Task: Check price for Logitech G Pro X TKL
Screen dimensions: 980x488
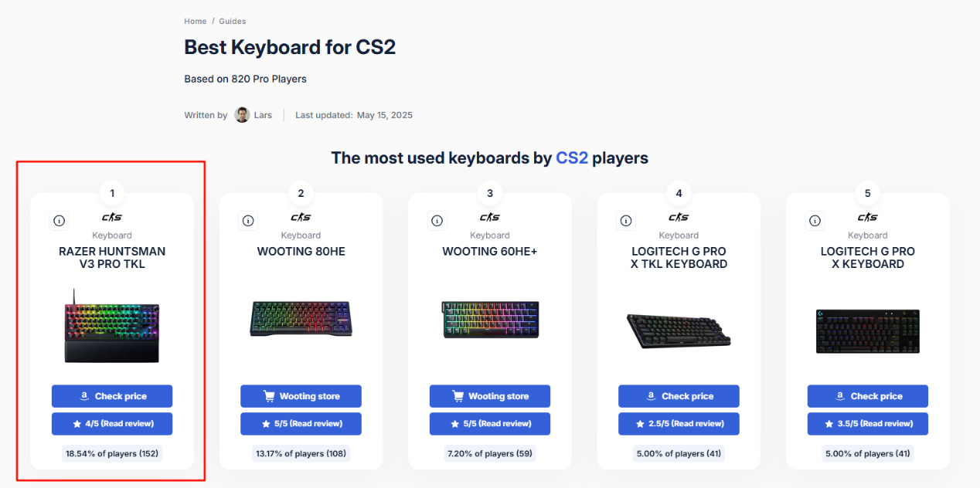Action: (x=679, y=396)
